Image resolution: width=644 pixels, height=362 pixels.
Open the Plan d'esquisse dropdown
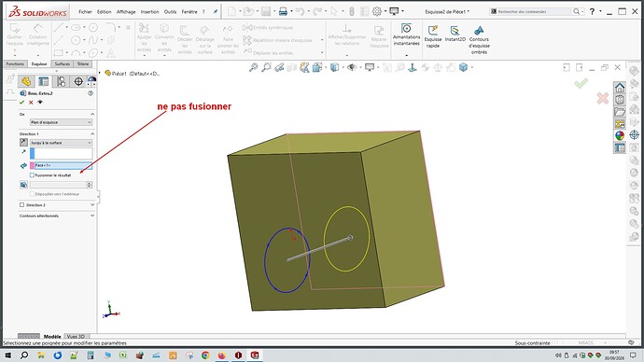(62, 122)
